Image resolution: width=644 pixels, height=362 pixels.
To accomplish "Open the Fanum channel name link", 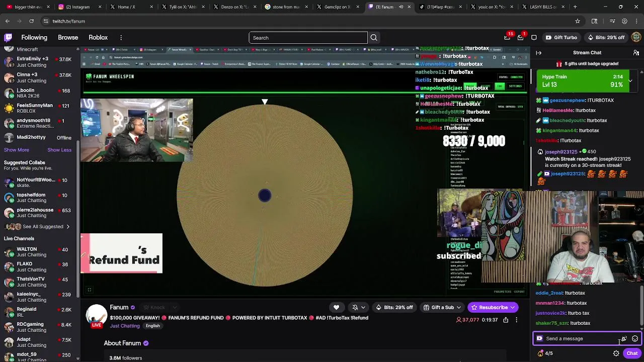I will (119, 307).
